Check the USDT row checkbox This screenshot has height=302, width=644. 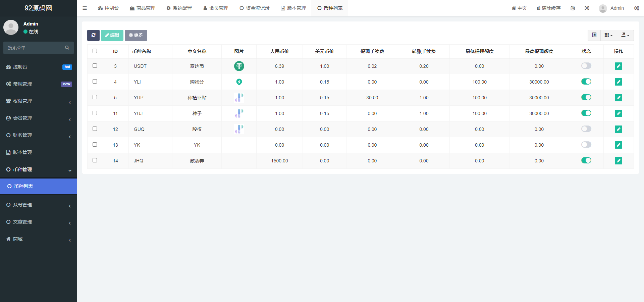coord(95,66)
